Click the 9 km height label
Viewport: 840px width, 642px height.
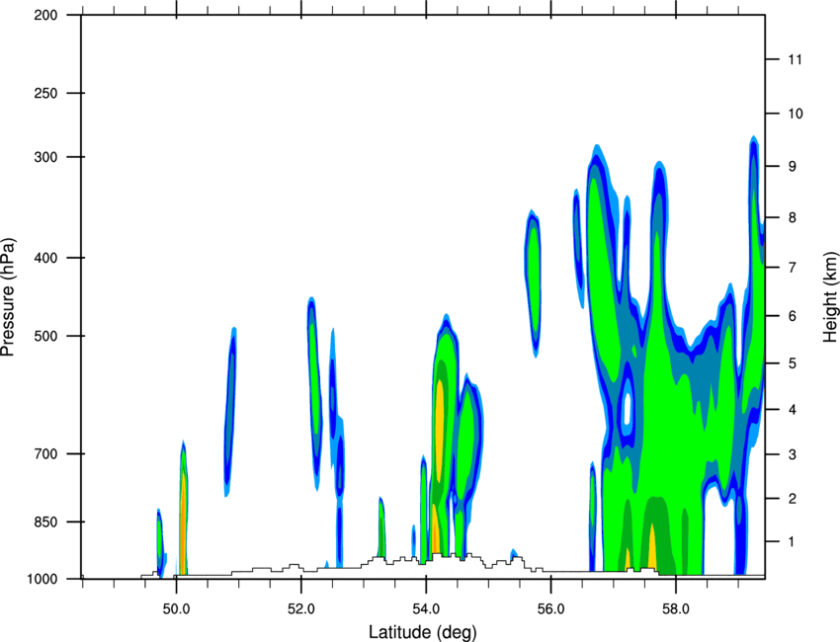click(792, 167)
